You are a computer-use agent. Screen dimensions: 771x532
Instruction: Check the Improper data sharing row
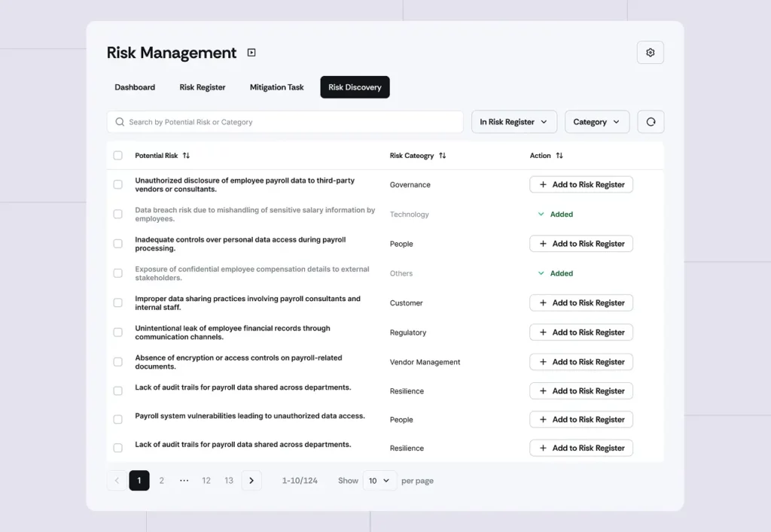pos(118,302)
